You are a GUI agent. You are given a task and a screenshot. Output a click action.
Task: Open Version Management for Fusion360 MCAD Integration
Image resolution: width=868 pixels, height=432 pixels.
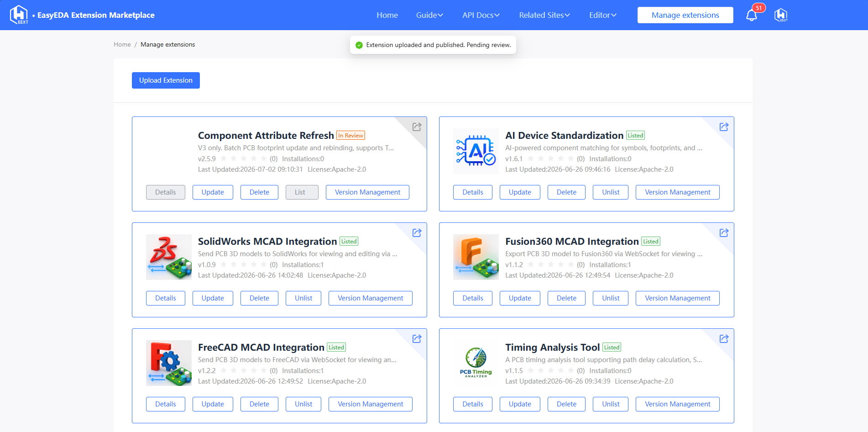[x=678, y=298]
